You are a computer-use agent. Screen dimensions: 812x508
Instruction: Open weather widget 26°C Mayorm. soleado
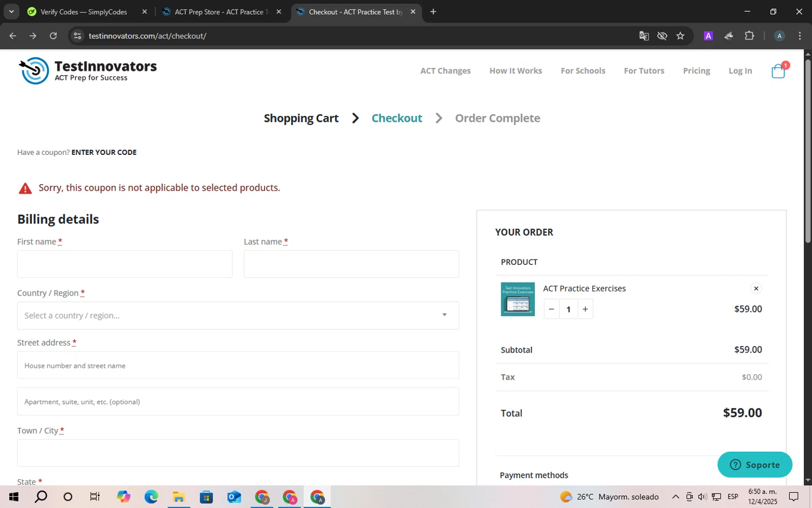(x=610, y=497)
